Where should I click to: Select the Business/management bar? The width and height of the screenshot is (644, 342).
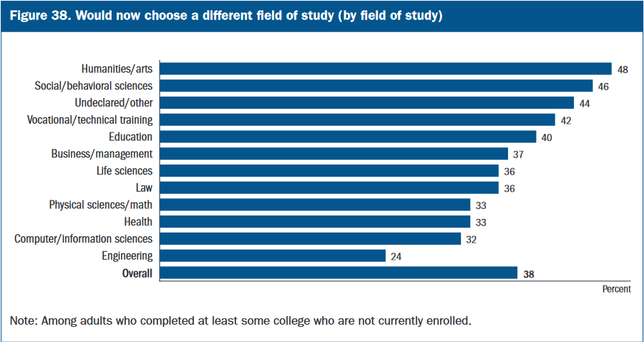pos(333,154)
